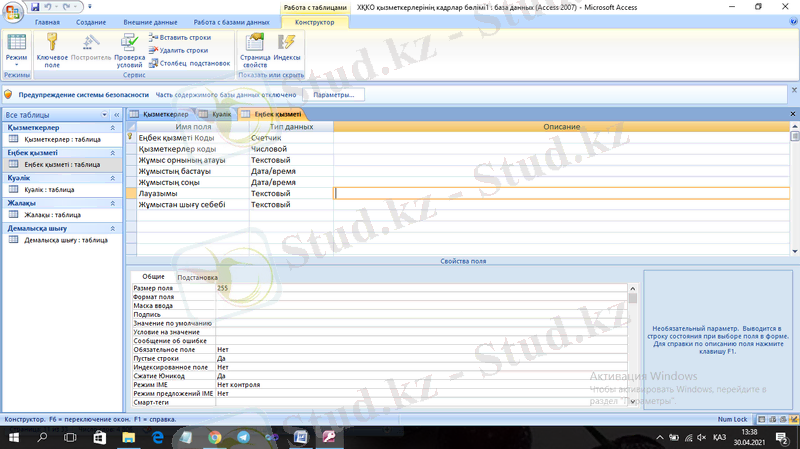Switch to the Создание ribbon tab
Image resolution: width=800 pixels, height=449 pixels.
[x=90, y=21]
